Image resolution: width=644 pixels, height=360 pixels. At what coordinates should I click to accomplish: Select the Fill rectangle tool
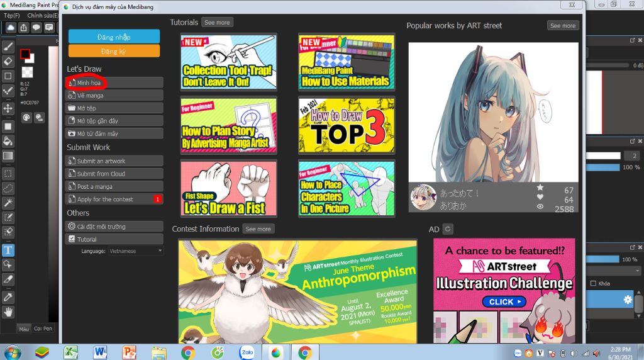8,127
